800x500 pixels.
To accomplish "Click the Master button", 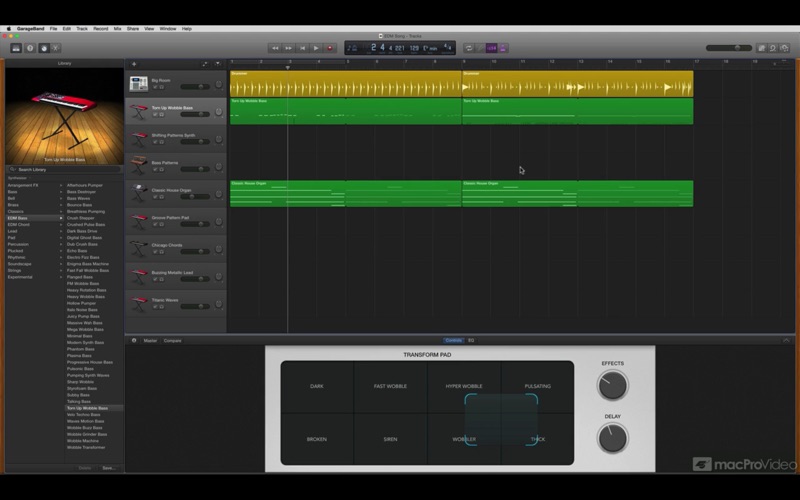I will (x=150, y=340).
